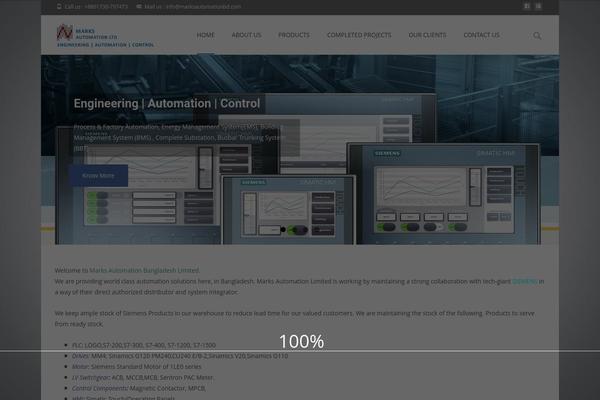The width and height of the screenshot is (600, 400).
Task: Open the PRODUCTS menu item
Action: click(x=294, y=35)
